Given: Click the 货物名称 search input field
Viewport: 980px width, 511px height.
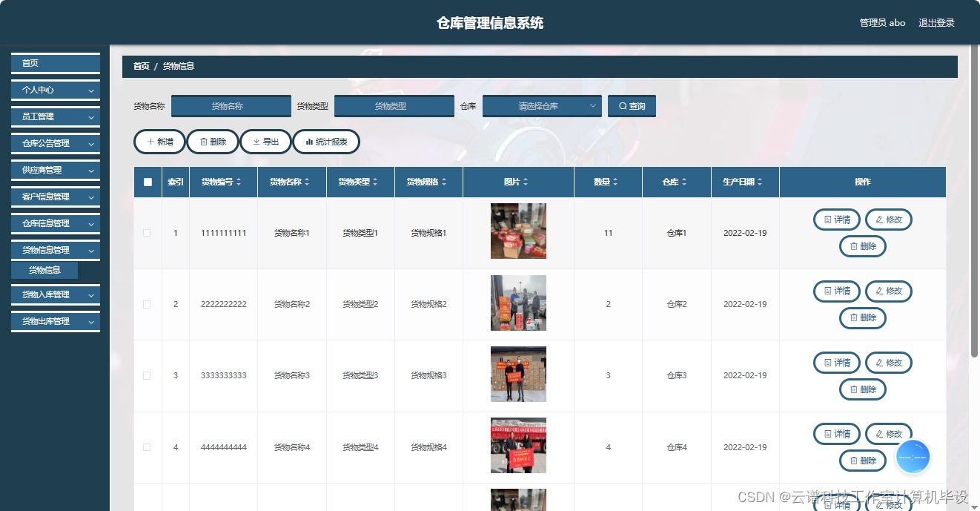Looking at the screenshot, I should pos(231,105).
